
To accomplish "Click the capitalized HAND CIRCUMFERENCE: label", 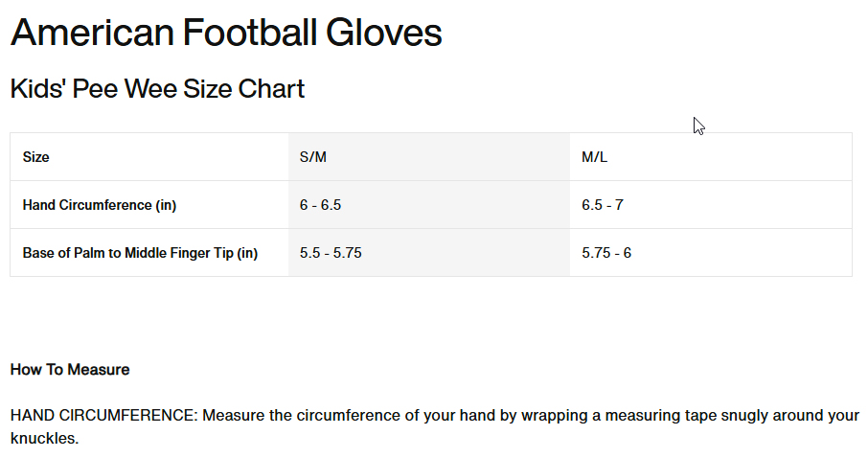I will coord(104,417).
